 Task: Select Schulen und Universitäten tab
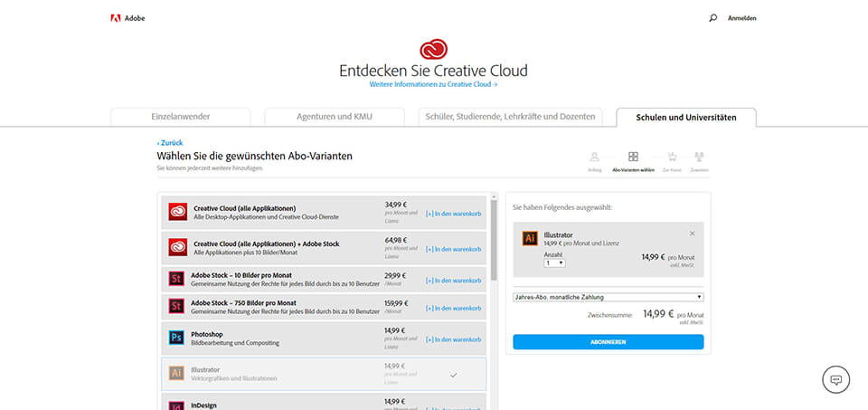click(x=686, y=117)
